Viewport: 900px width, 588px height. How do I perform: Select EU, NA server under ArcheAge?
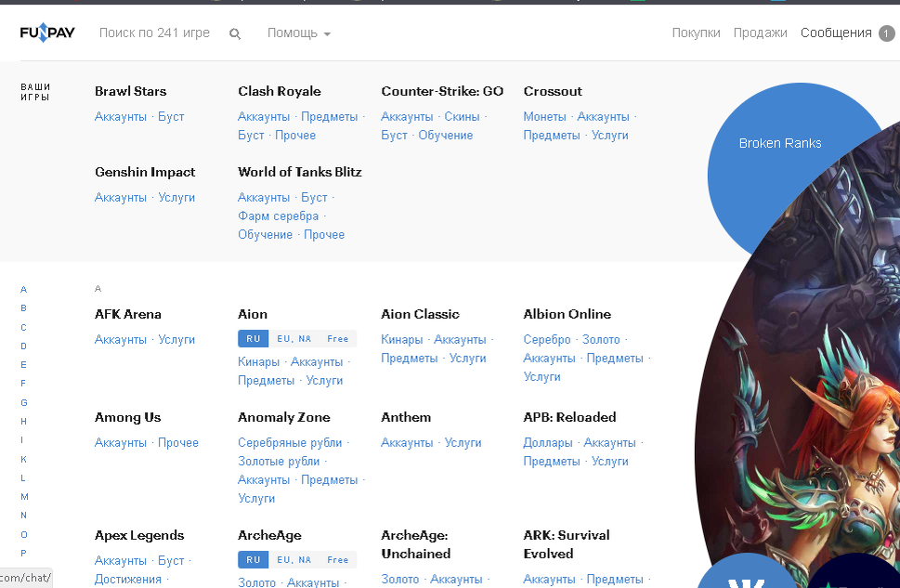coord(293,560)
